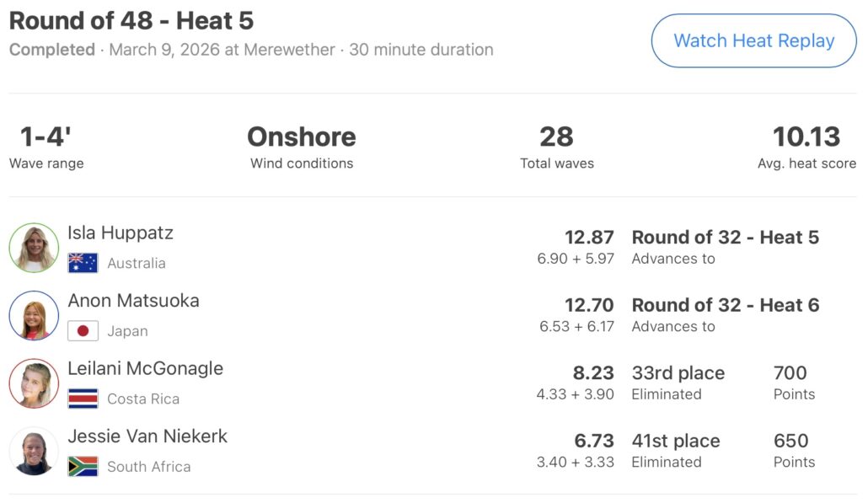Click the Watch Heat Replay button
Screen dimensions: 868x503
[753, 40]
